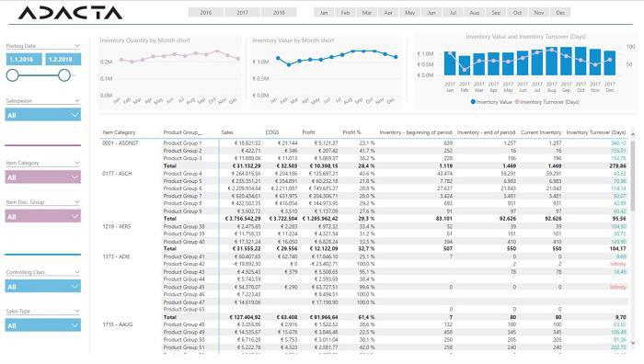The width and height of the screenshot is (644, 364).
Task: Click the scroll down arrow of table
Action: 633,343
